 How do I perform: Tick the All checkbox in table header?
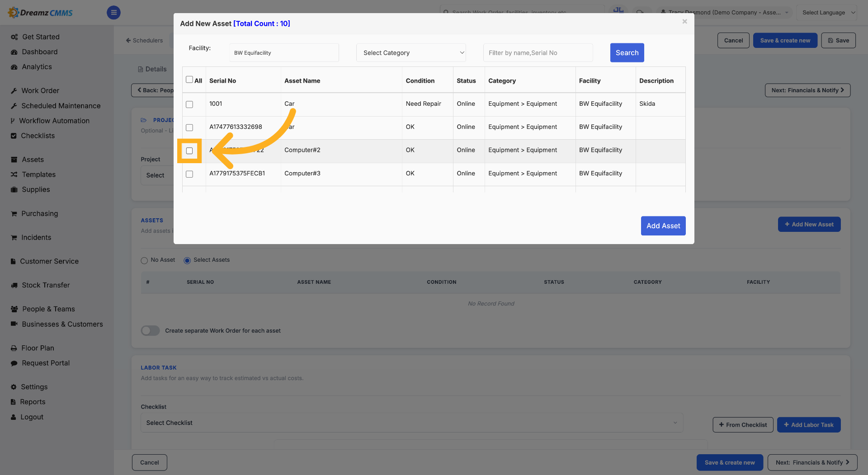coord(189,80)
